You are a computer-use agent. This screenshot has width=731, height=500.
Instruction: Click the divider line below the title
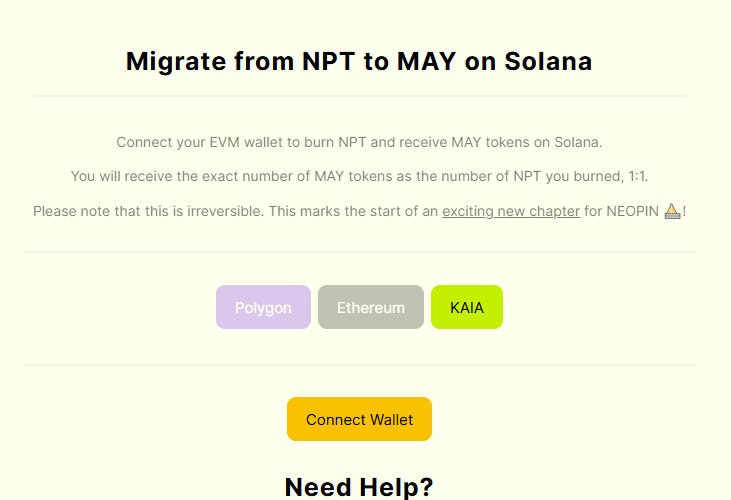pyautogui.click(x=359, y=96)
